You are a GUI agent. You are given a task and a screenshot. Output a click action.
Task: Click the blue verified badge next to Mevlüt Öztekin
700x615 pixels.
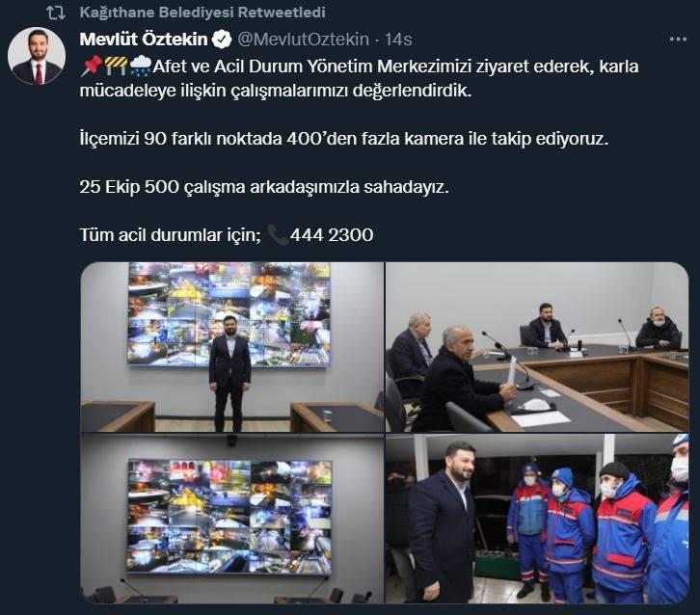tap(222, 40)
